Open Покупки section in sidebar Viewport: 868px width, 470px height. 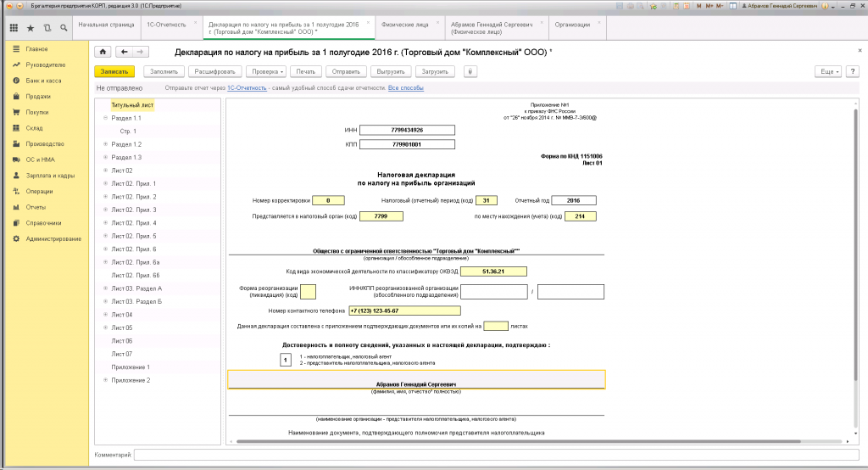pyautogui.click(x=37, y=112)
